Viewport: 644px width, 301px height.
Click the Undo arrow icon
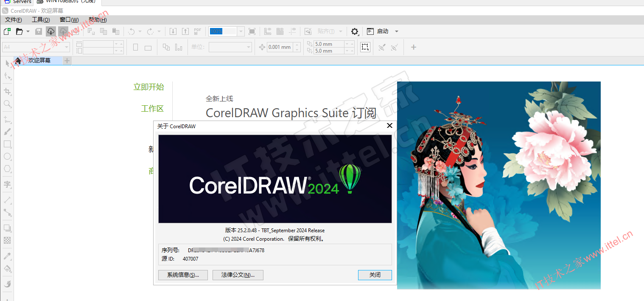click(132, 31)
